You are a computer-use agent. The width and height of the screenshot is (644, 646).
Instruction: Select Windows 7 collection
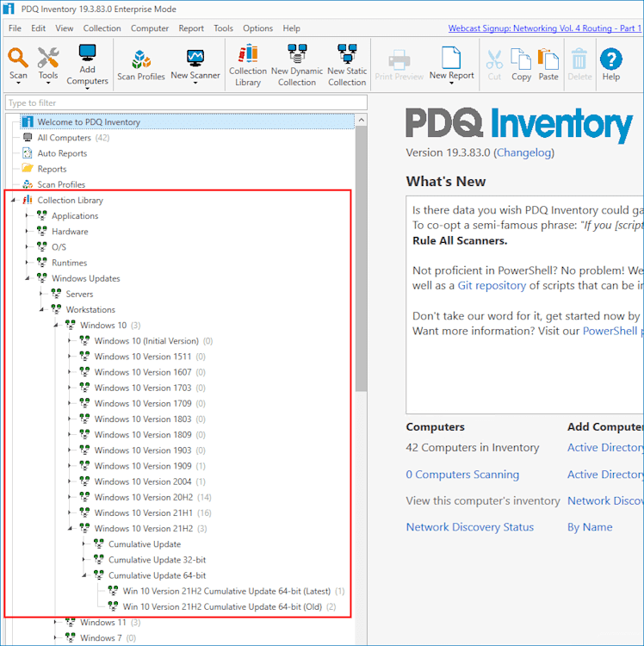(x=101, y=638)
